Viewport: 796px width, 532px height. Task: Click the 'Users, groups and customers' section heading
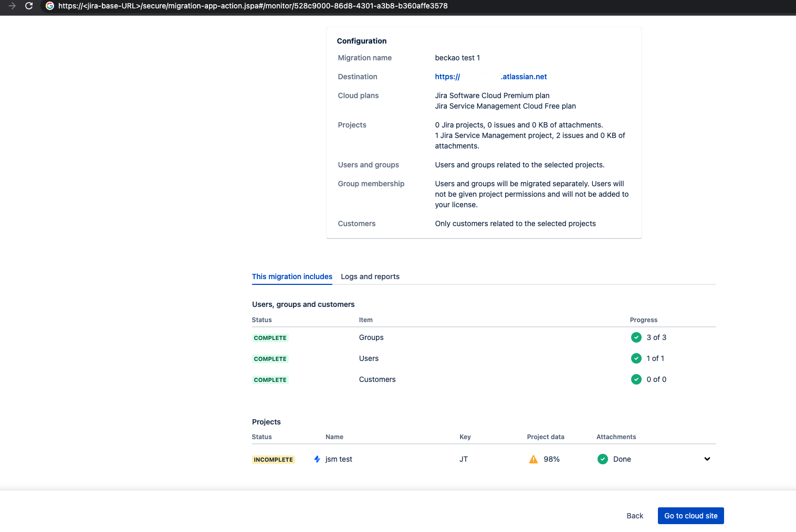pyautogui.click(x=303, y=304)
